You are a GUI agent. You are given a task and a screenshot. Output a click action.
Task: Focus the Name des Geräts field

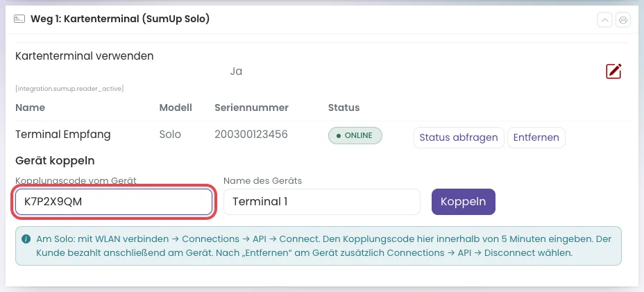321,202
